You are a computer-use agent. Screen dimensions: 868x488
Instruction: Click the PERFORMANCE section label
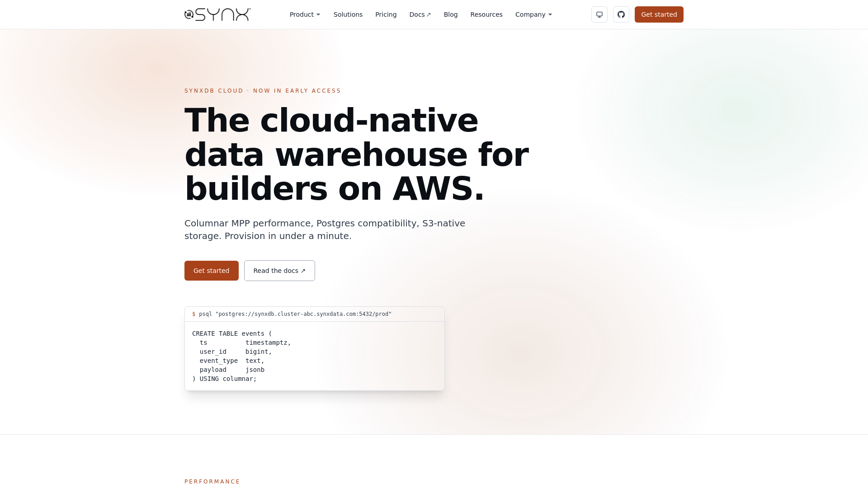coord(212,482)
